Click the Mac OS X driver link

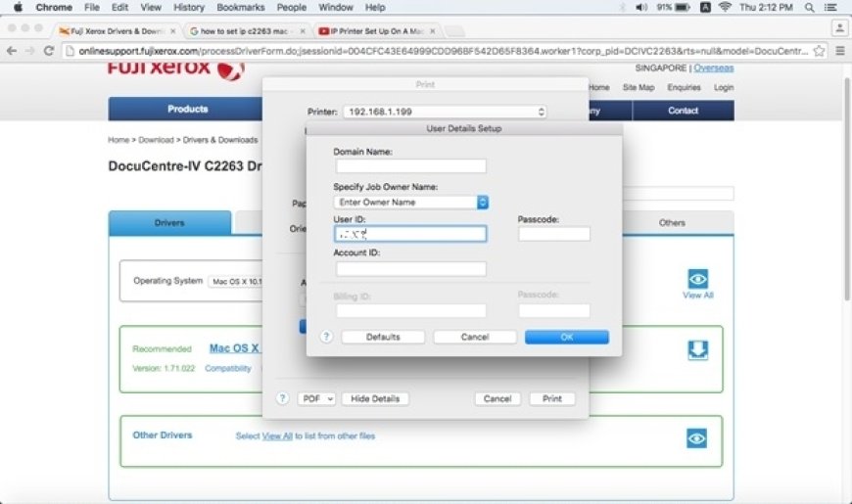234,348
